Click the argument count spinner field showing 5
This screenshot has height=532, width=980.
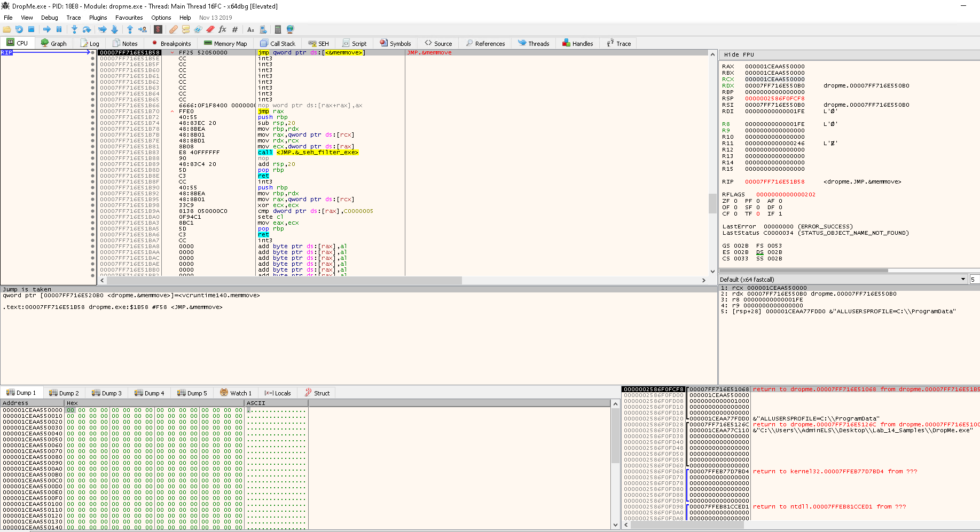click(x=974, y=280)
